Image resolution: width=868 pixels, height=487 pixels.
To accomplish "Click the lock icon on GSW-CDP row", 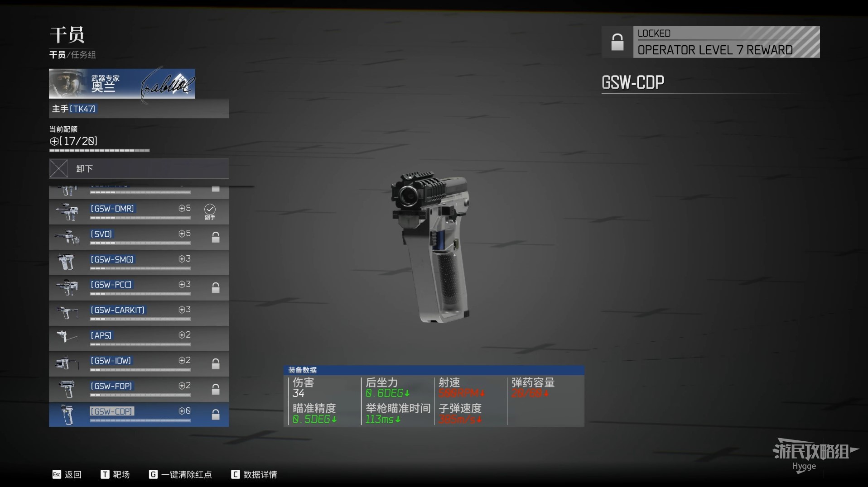I will [216, 415].
